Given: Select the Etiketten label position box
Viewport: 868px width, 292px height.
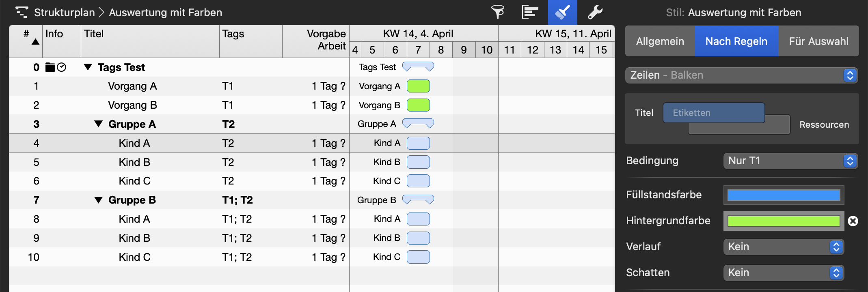Looking at the screenshot, I should 714,113.
